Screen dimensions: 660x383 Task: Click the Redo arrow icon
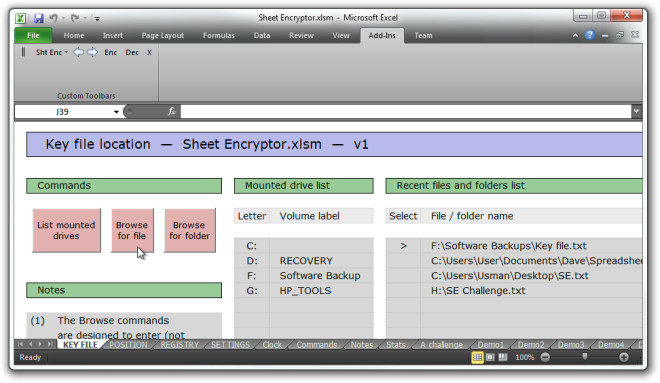click(x=75, y=18)
